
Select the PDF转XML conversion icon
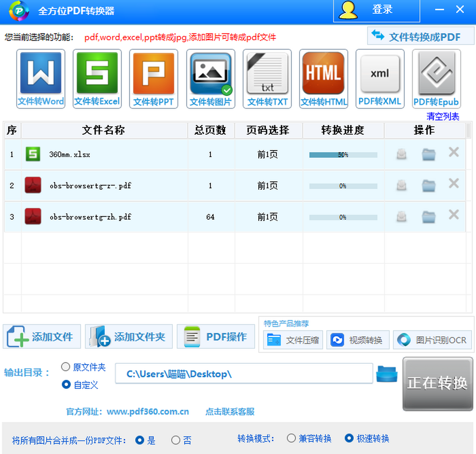coord(380,79)
